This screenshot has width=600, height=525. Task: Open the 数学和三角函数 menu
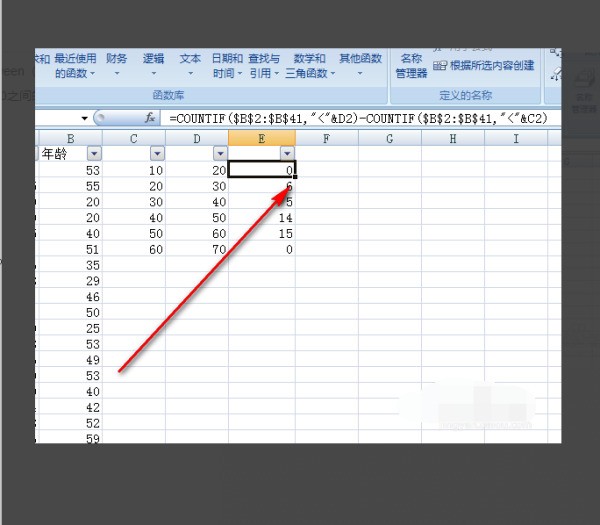tap(310, 66)
